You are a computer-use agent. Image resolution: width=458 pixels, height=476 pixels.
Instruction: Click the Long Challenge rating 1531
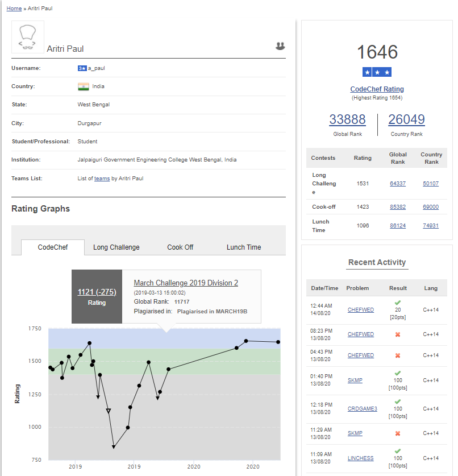pos(363,183)
